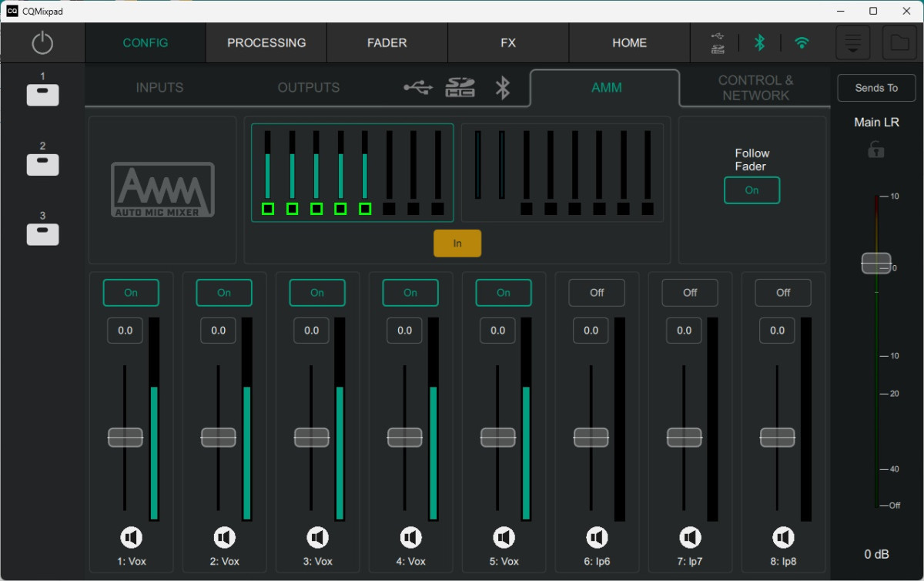The height and width of the screenshot is (581, 924).
Task: Open the USB config sub-tab icon
Action: click(x=418, y=88)
